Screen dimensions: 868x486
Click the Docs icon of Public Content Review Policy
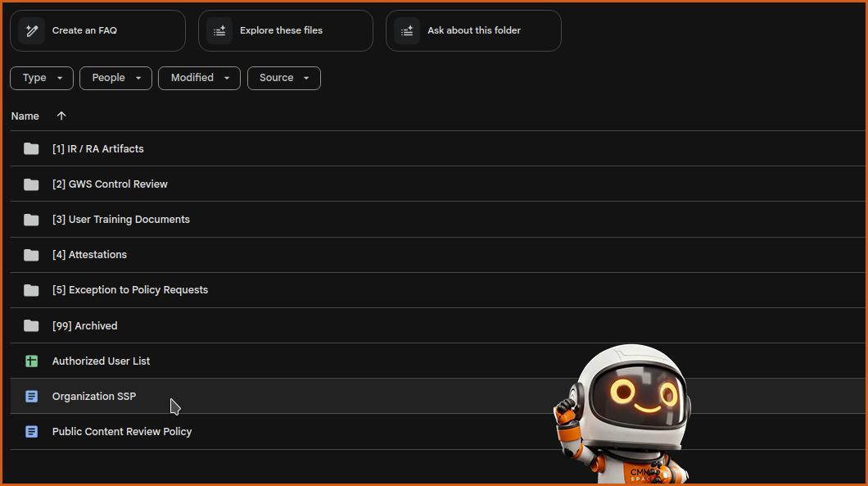pyautogui.click(x=32, y=431)
